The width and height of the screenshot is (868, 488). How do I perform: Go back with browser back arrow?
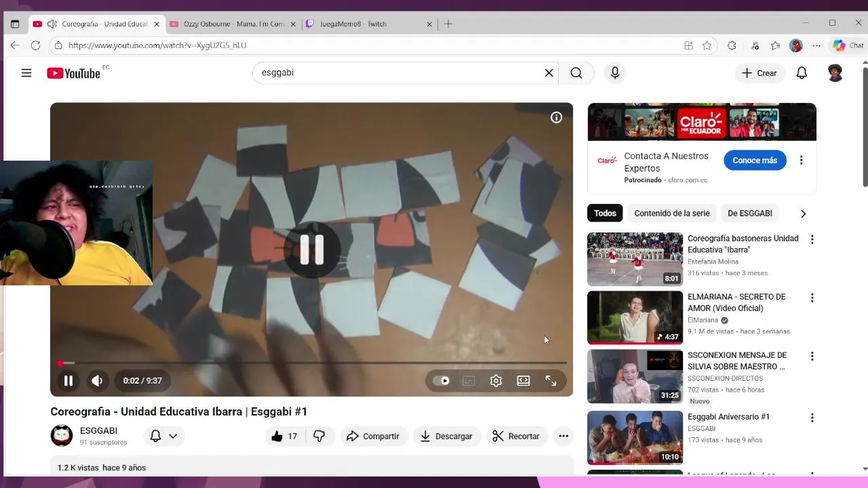click(x=15, y=45)
